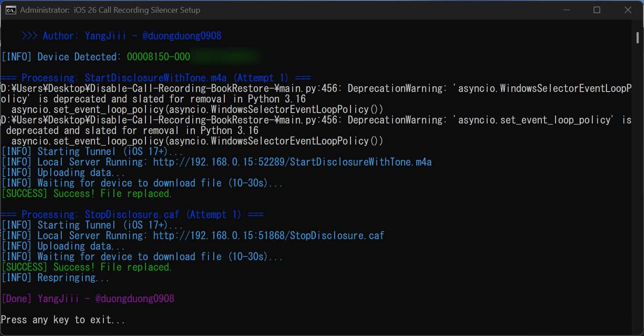The image size is (644, 336).
Task: Click the URL ending in 52289/StartDisclosureWithTone.m4a
Action: click(x=292, y=162)
